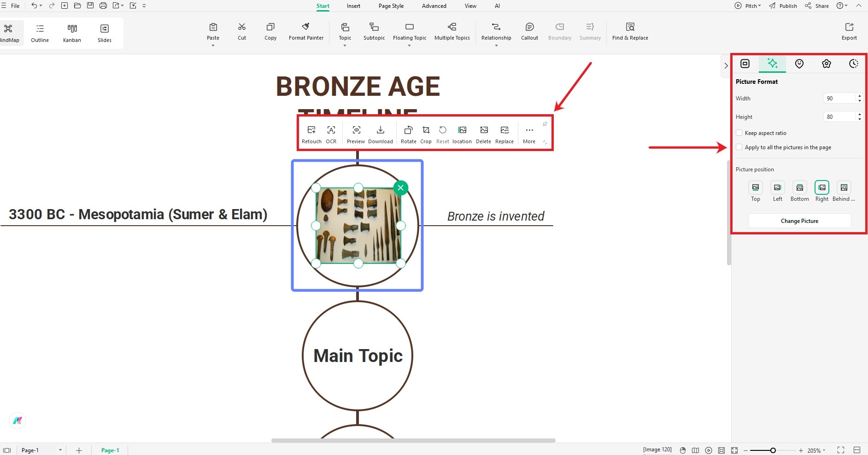The image size is (868, 455).
Task: Set picture position to Behind
Action: pyautogui.click(x=844, y=191)
